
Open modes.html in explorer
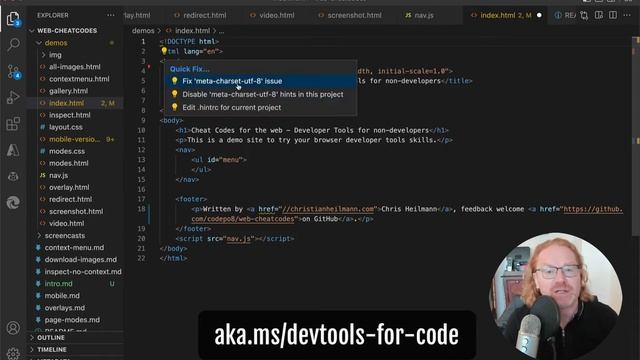pyautogui.click(x=69, y=163)
